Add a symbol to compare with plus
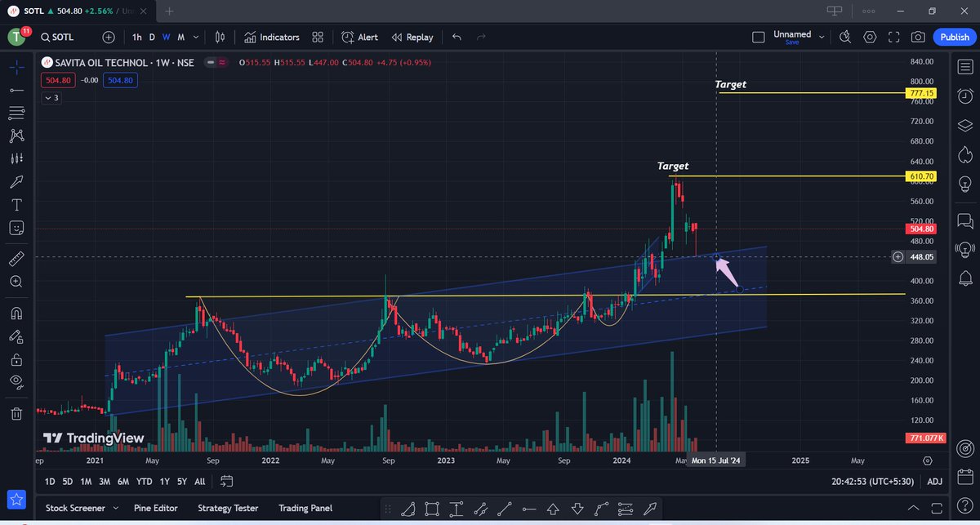 [109, 37]
